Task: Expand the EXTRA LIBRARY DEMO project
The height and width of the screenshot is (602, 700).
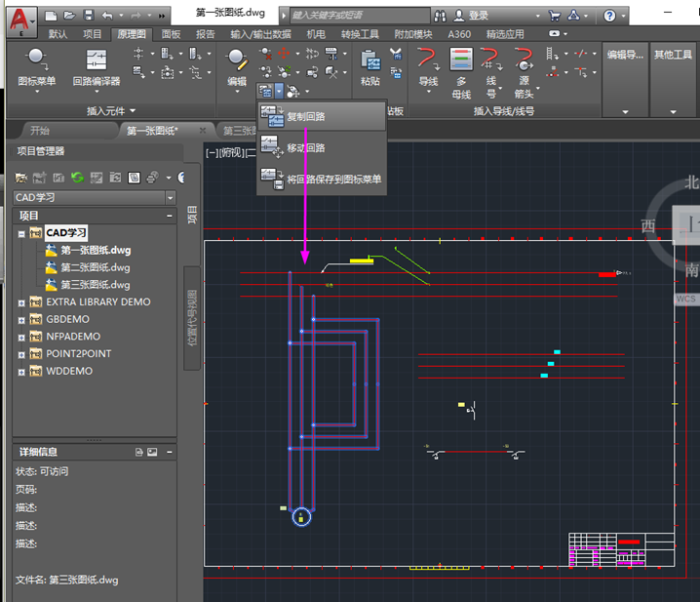Action: click(21, 302)
